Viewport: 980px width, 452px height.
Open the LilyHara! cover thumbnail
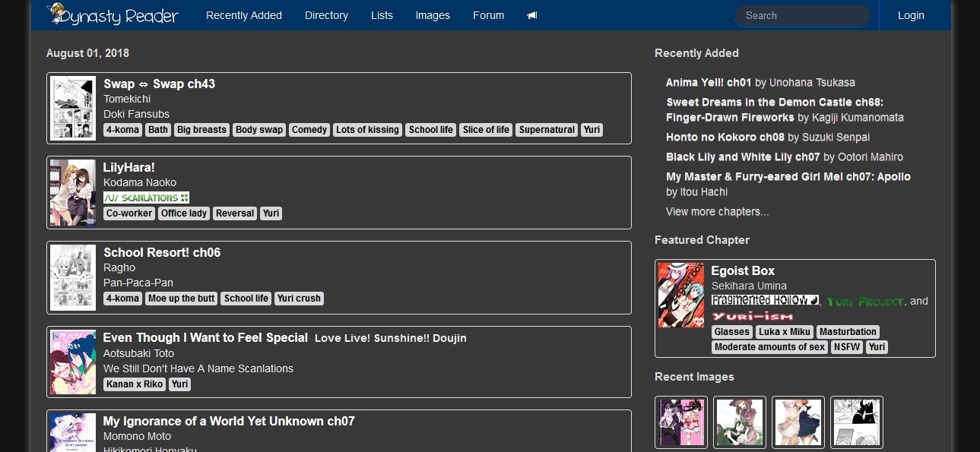73,192
